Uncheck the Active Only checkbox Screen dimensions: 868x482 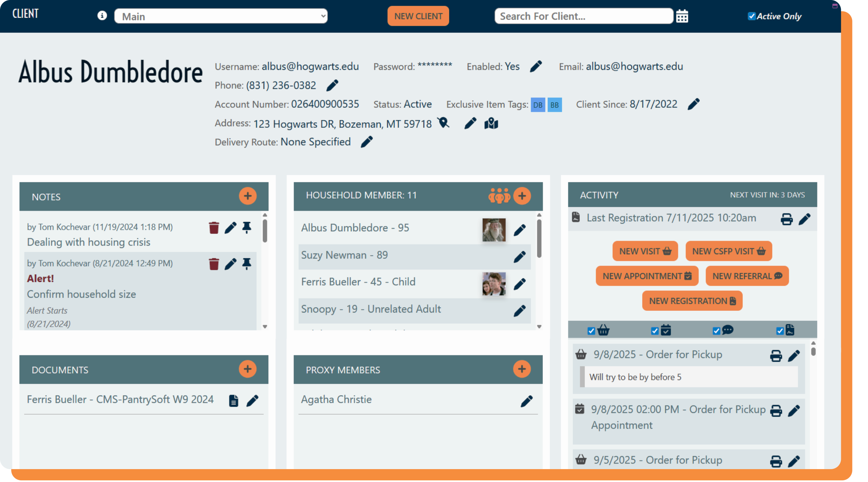tap(751, 16)
